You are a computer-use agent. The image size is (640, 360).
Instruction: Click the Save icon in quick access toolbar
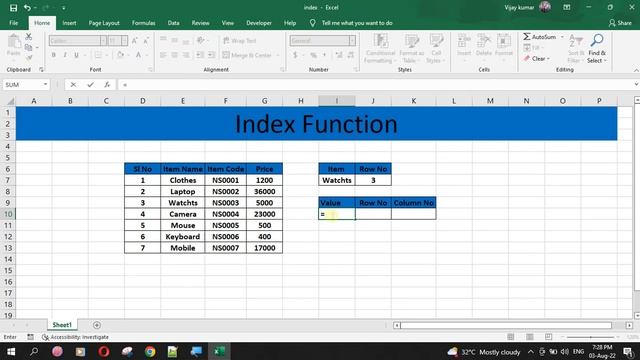point(13,8)
